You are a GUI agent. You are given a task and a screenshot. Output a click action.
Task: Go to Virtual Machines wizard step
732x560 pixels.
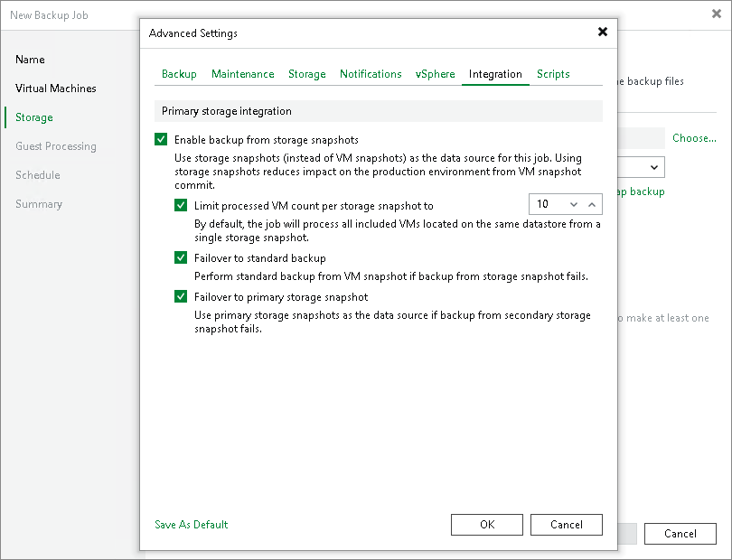(x=55, y=89)
